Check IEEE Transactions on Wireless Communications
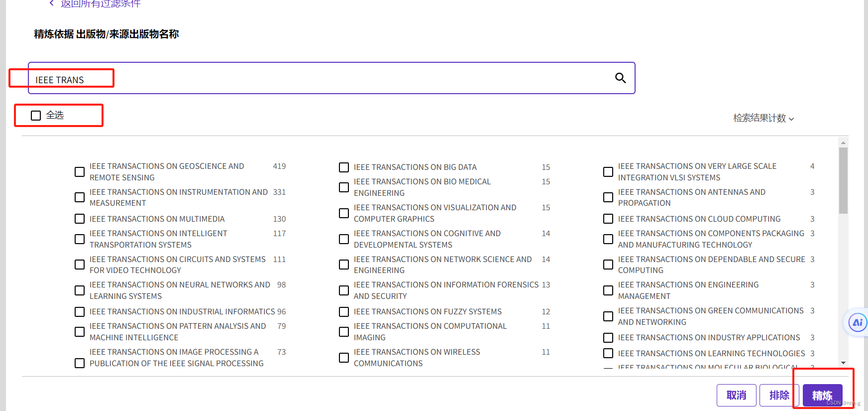Image resolution: width=868 pixels, height=411 pixels. click(344, 358)
